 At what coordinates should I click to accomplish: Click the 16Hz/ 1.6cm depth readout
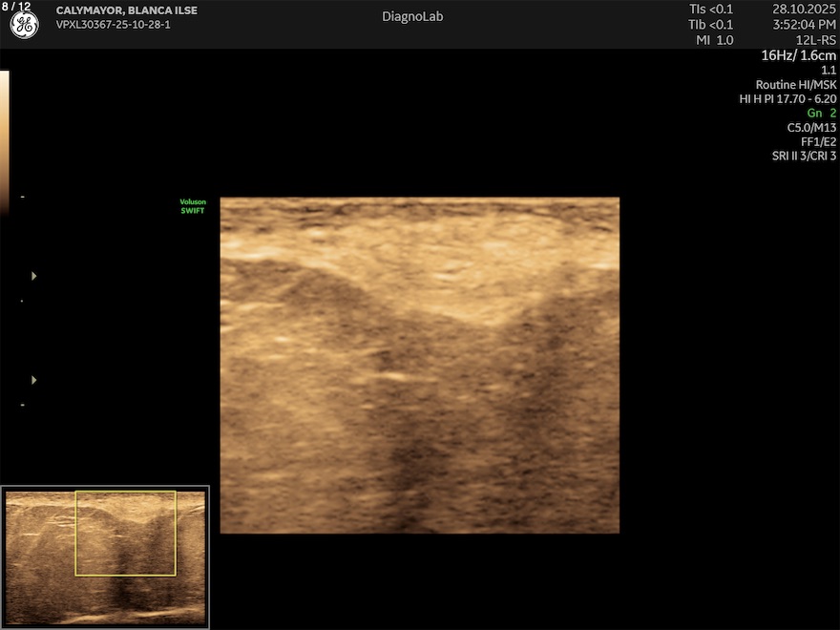798,55
